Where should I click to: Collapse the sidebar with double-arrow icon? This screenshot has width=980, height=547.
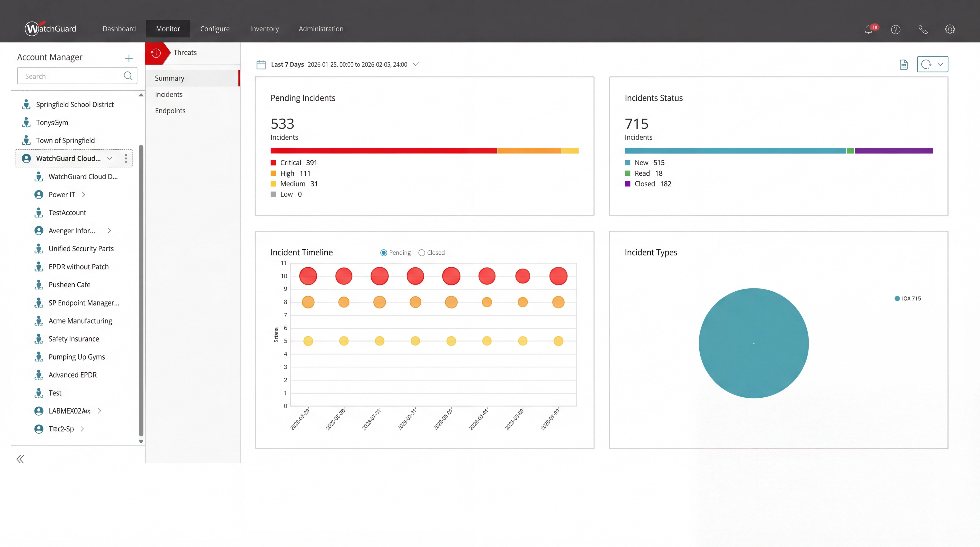(20, 459)
